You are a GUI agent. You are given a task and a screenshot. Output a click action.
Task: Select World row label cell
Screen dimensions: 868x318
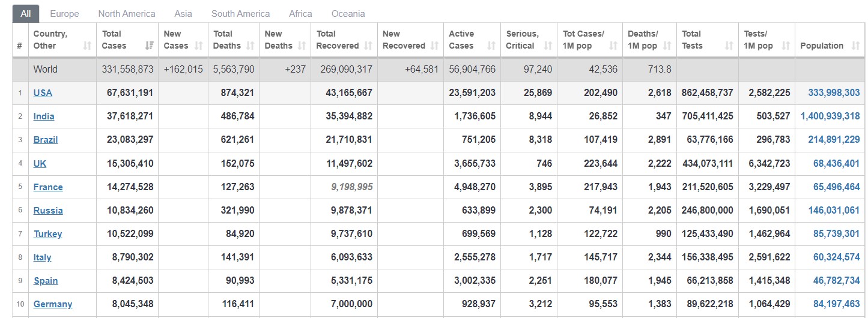coord(62,70)
